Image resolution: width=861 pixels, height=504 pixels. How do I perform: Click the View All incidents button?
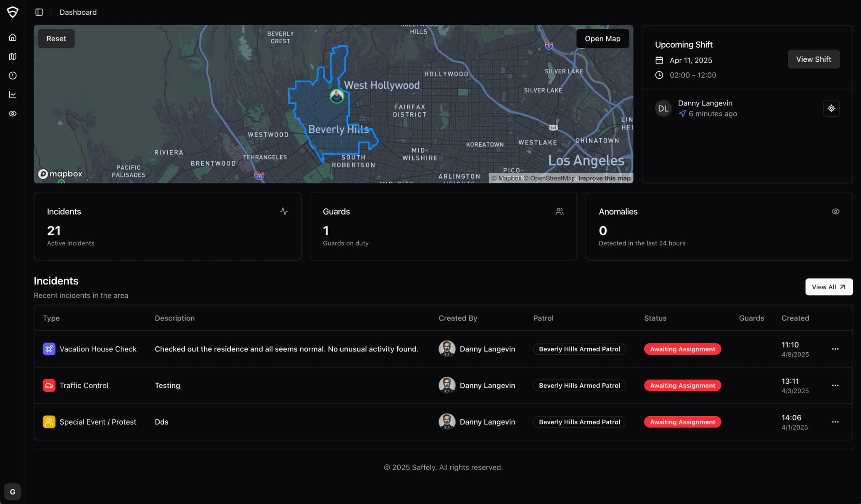(x=828, y=287)
